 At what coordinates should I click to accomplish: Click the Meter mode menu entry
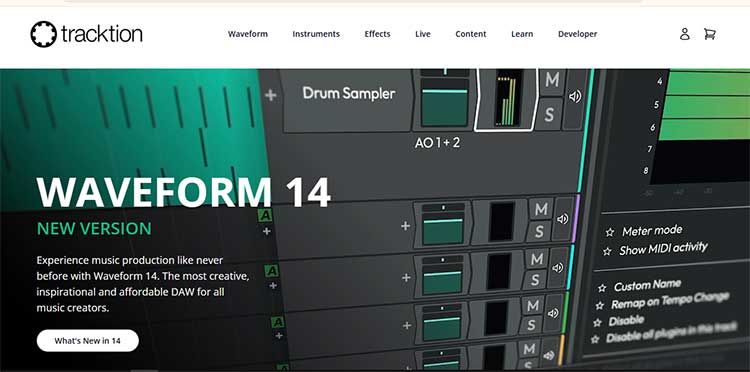pyautogui.click(x=652, y=231)
